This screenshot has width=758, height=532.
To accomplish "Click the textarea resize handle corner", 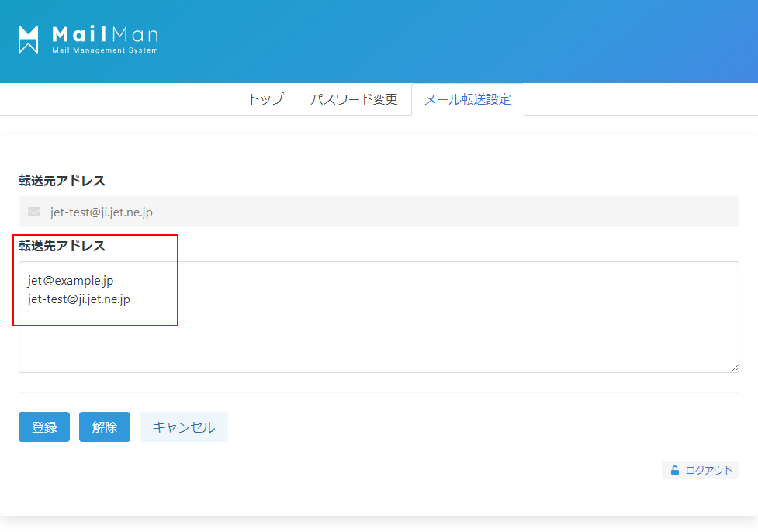I will pyautogui.click(x=734, y=368).
